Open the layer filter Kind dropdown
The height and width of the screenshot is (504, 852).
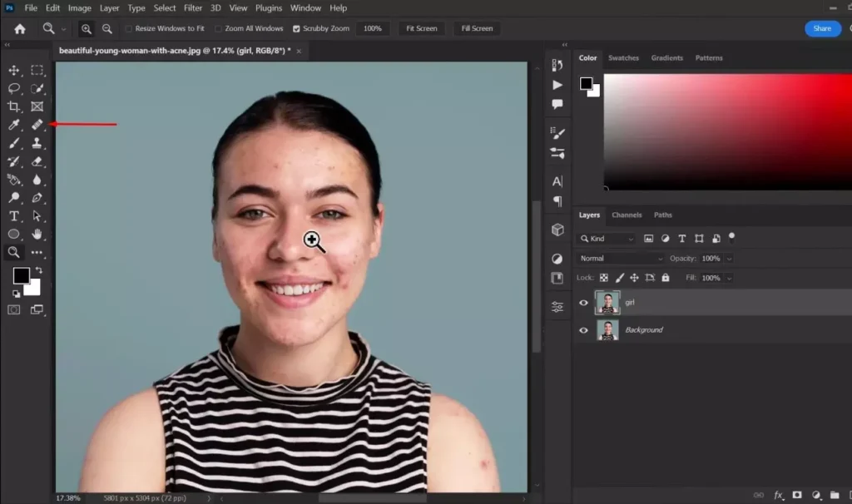coord(607,239)
